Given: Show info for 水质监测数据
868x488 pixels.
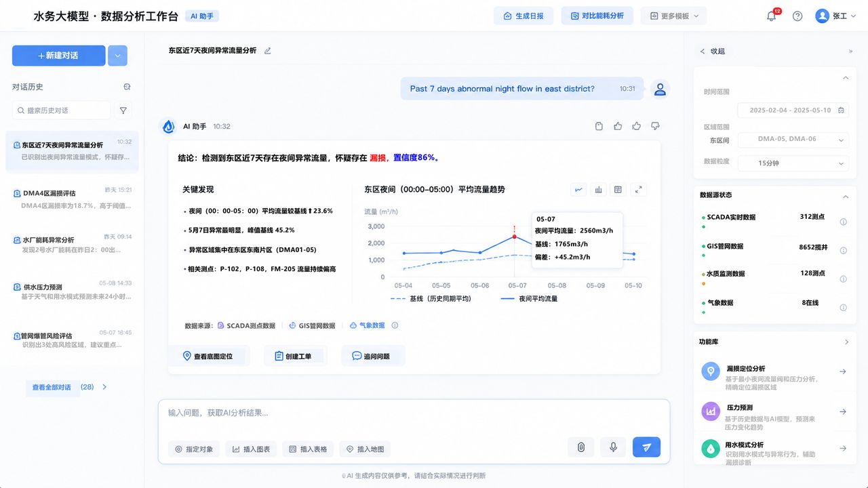Looking at the screenshot, I should (x=844, y=279).
